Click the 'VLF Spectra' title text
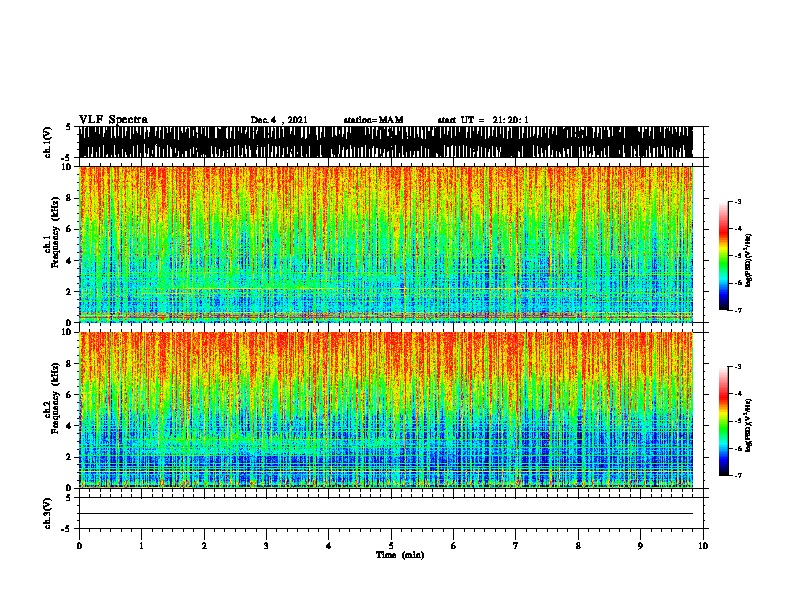 tap(113, 120)
